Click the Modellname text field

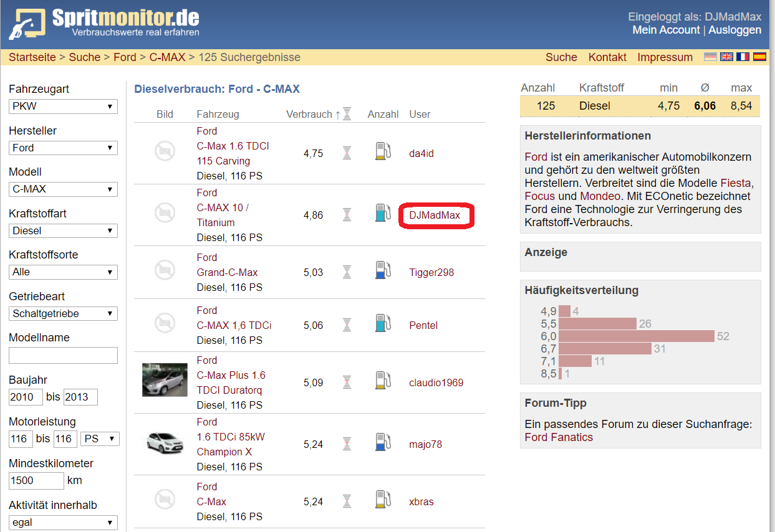pos(63,355)
